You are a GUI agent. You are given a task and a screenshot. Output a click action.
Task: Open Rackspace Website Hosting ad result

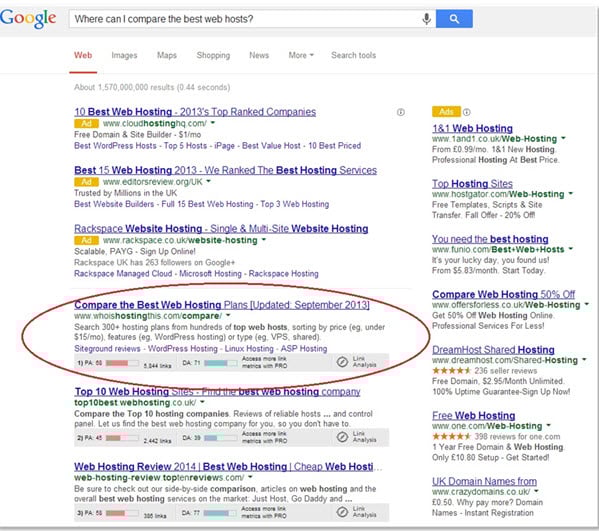[x=221, y=229]
